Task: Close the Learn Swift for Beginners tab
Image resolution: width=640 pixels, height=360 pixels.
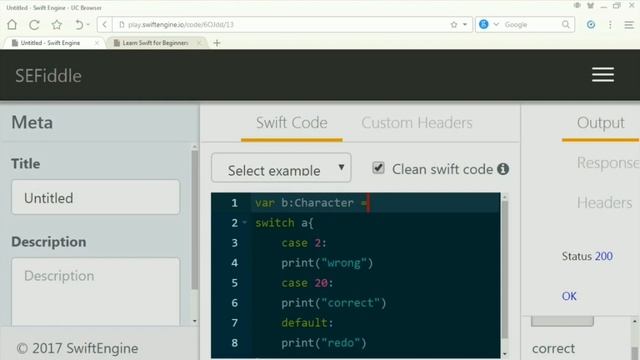Action: 199,43
